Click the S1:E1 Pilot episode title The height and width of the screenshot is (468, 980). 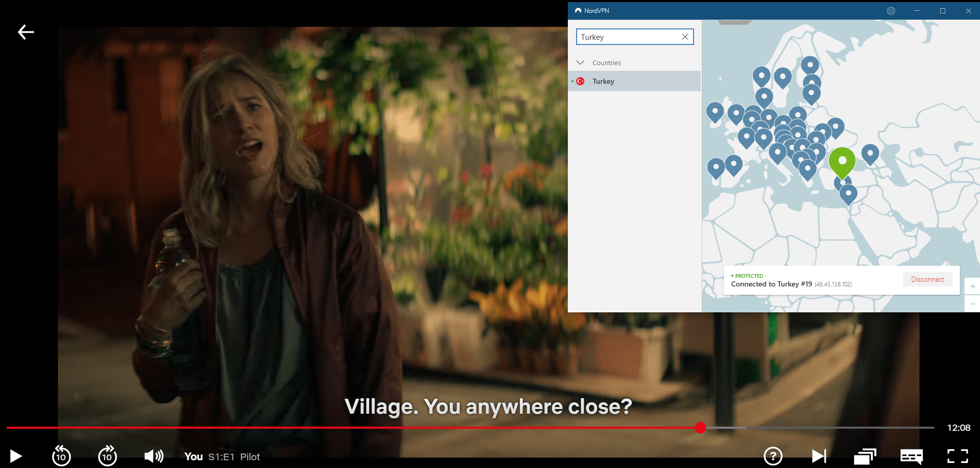[x=234, y=457]
